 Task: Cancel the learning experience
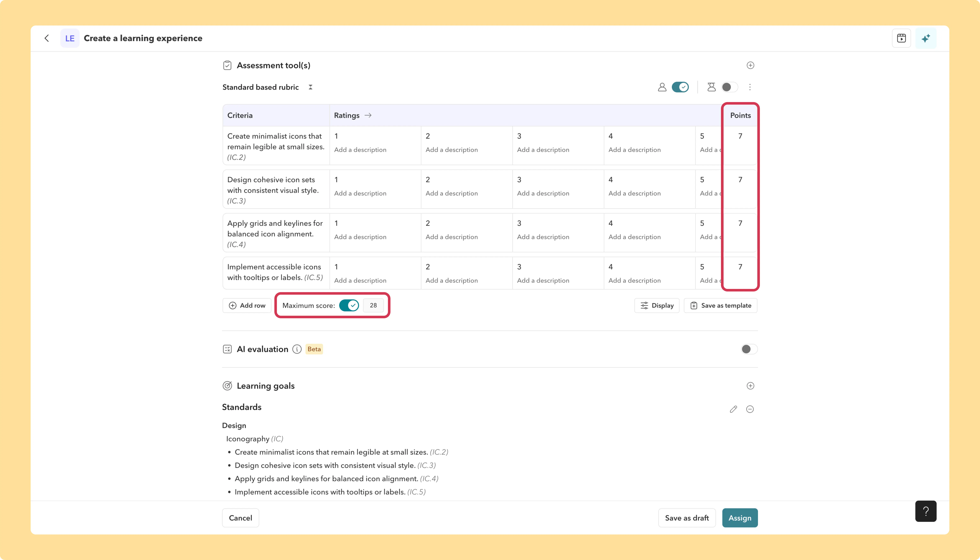click(x=240, y=518)
